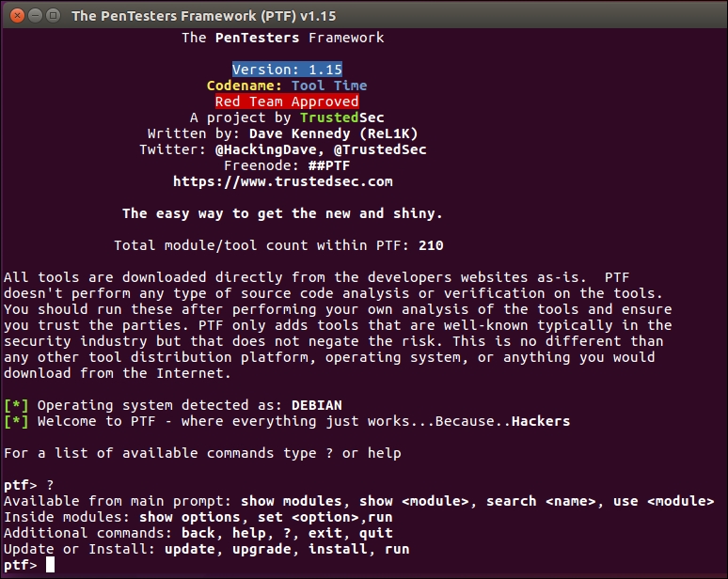Viewport: 728px width, 579px height.
Task: Close the PenTesters Framework terminal window
Action: click(x=13, y=15)
